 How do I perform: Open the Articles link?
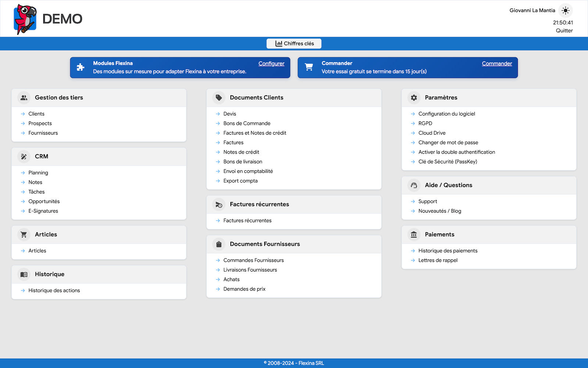pyautogui.click(x=37, y=251)
